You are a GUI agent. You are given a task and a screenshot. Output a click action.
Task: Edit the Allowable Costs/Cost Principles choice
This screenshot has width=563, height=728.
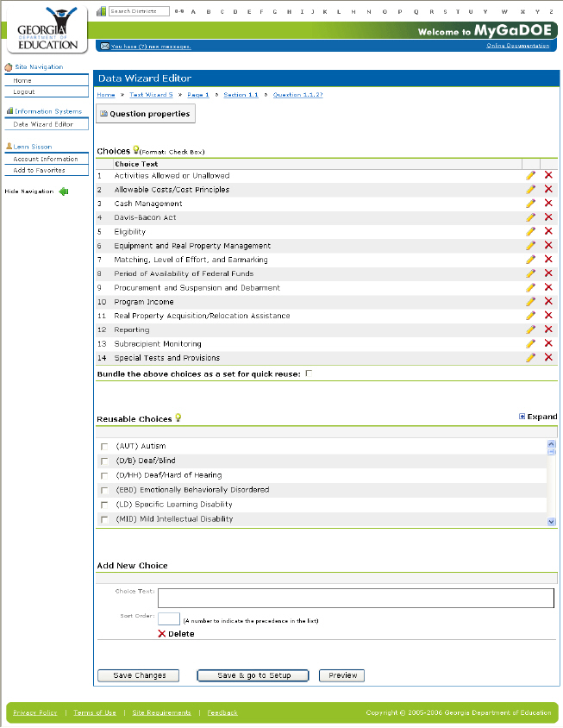coord(530,190)
